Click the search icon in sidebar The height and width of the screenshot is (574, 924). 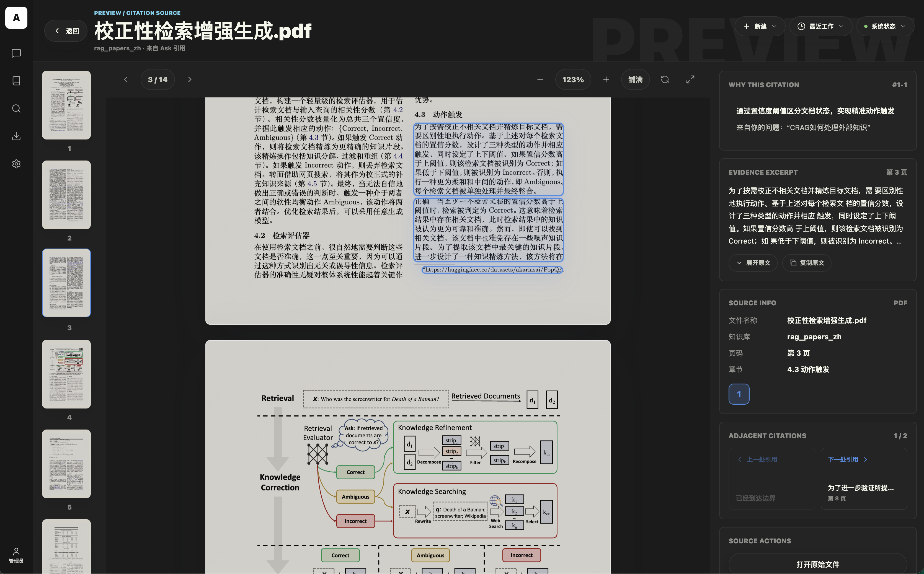click(16, 108)
